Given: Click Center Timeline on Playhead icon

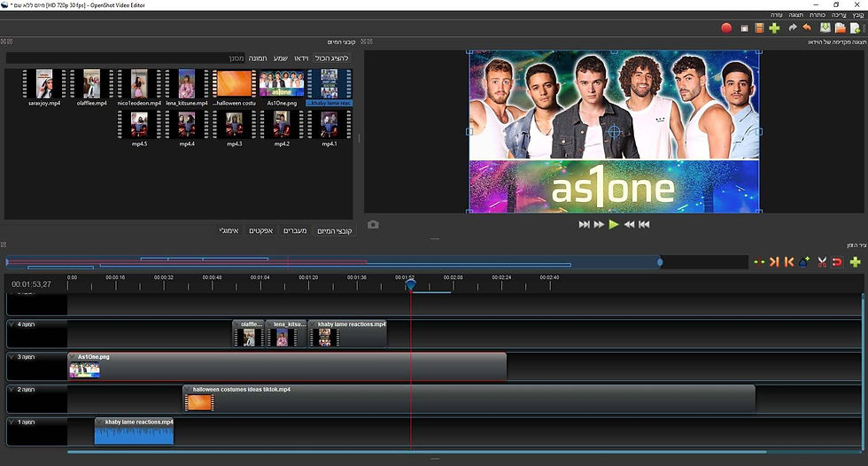Looking at the screenshot, I should 759,261.
